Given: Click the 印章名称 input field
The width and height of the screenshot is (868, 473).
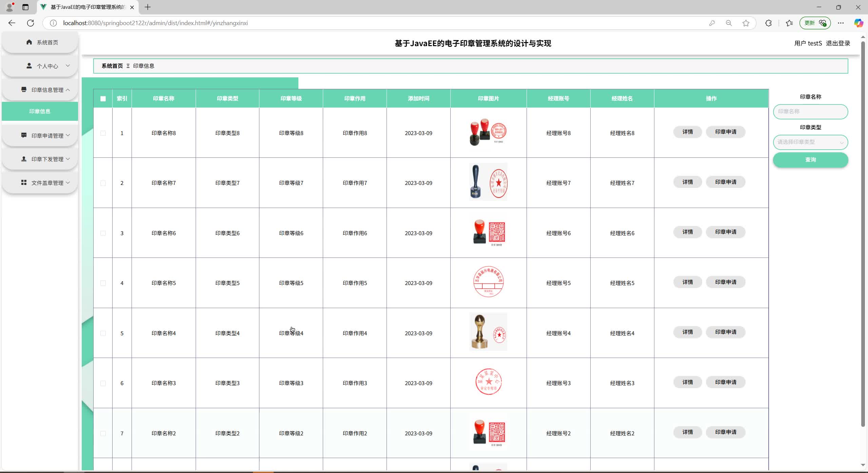Looking at the screenshot, I should pyautogui.click(x=810, y=111).
